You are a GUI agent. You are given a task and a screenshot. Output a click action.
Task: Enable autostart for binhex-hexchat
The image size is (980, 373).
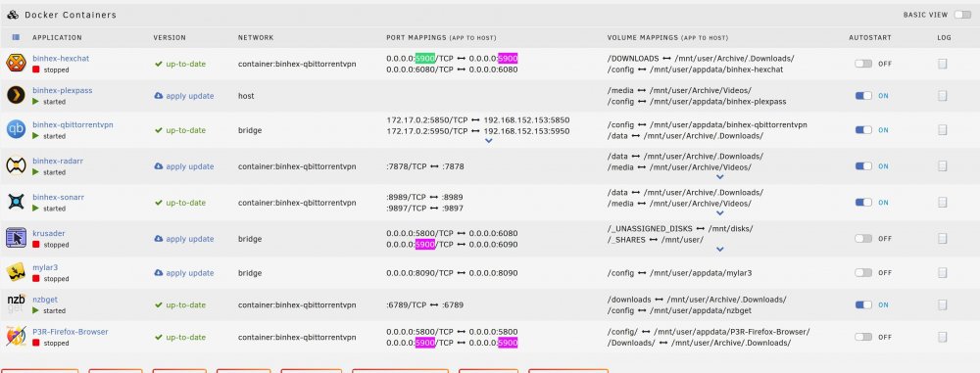click(863, 64)
